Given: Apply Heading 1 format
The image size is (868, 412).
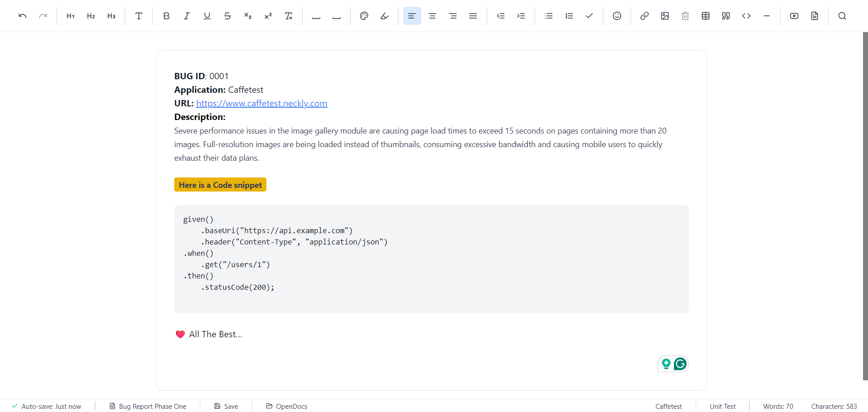Looking at the screenshot, I should click(x=71, y=16).
